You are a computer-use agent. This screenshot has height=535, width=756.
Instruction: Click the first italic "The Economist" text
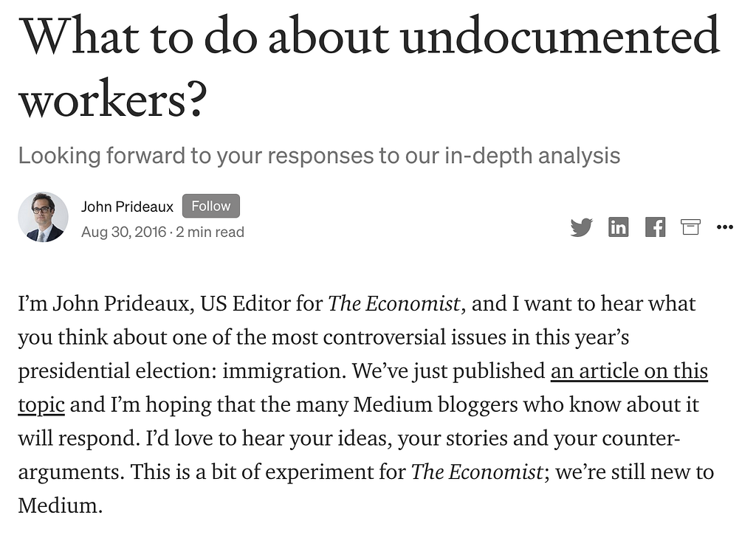tap(394, 303)
